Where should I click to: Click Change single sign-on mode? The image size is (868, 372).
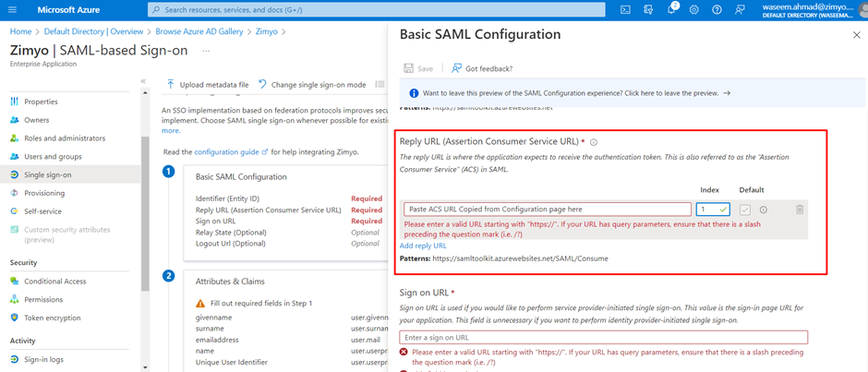312,85
